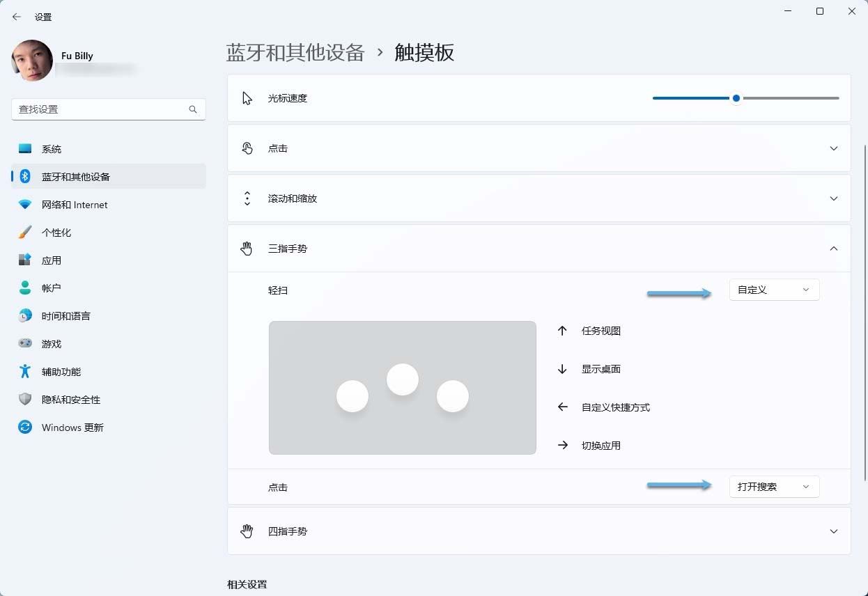
Task: Expand the 滚动和缩放 section
Action: [x=833, y=198]
